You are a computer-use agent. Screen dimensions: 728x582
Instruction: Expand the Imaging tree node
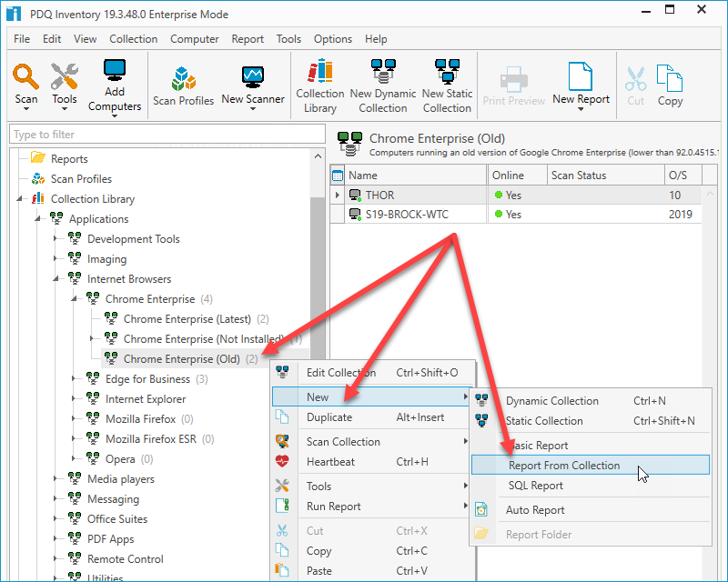[56, 258]
